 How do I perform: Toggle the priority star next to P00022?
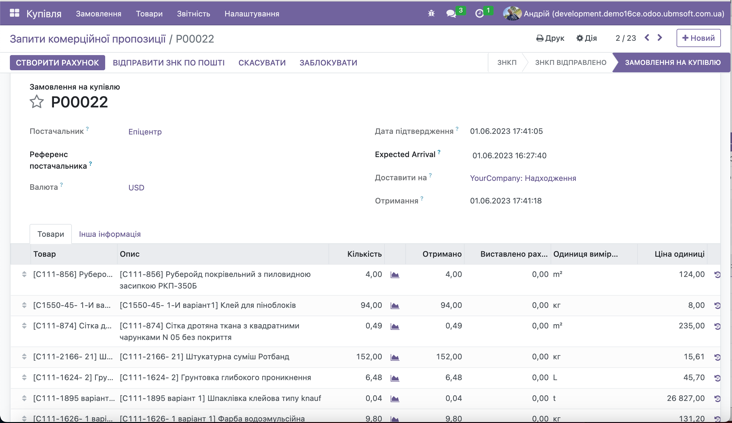tap(37, 102)
